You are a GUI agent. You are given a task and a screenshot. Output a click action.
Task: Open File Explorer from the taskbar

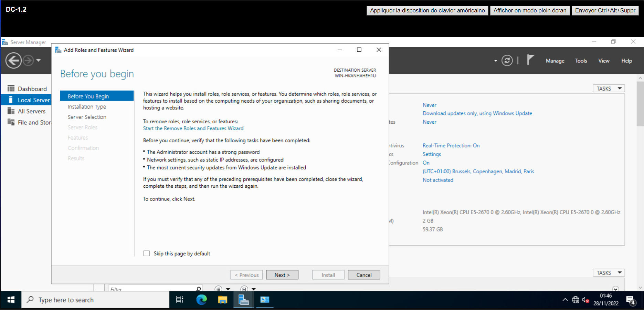pos(223,300)
